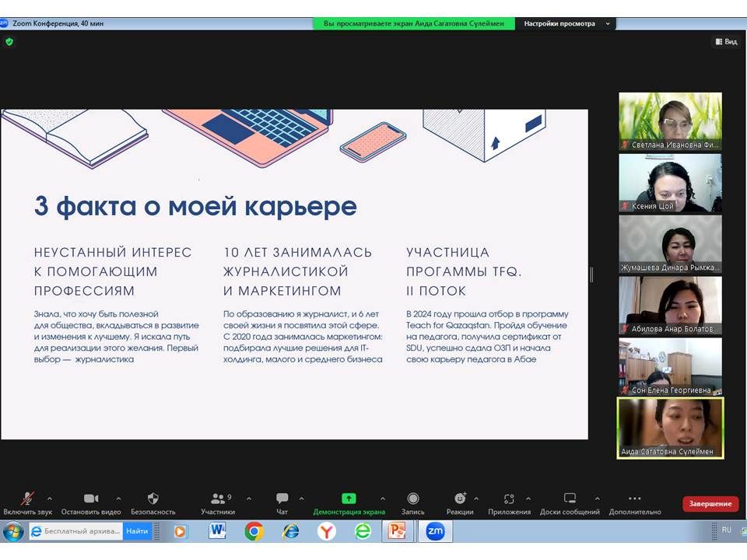
Task: Select Аида Сагатовна Сулеймен video thumbnail
Action: click(670, 426)
